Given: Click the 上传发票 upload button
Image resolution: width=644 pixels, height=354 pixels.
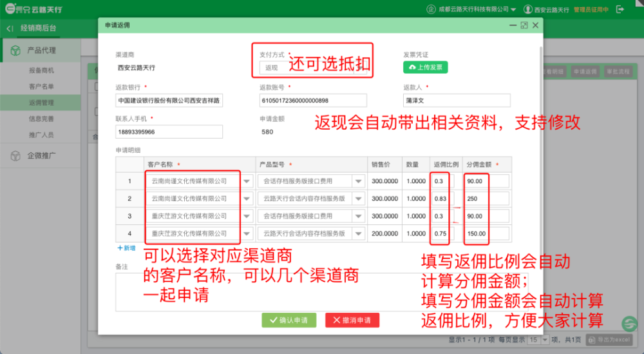Looking at the screenshot, I should (426, 67).
